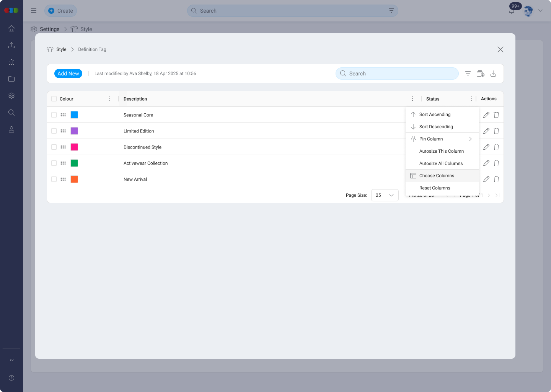Edit the Seasonal Core tag with the pencil icon

pyautogui.click(x=486, y=114)
